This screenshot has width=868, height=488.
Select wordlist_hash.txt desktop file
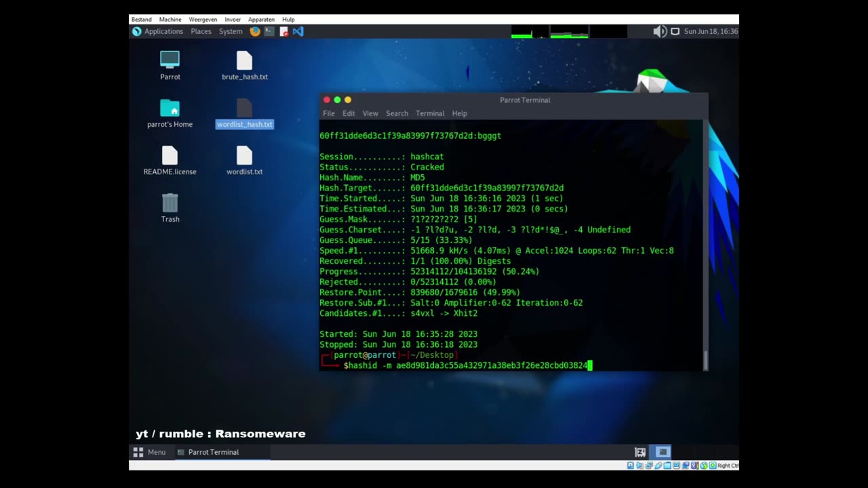coord(244,113)
